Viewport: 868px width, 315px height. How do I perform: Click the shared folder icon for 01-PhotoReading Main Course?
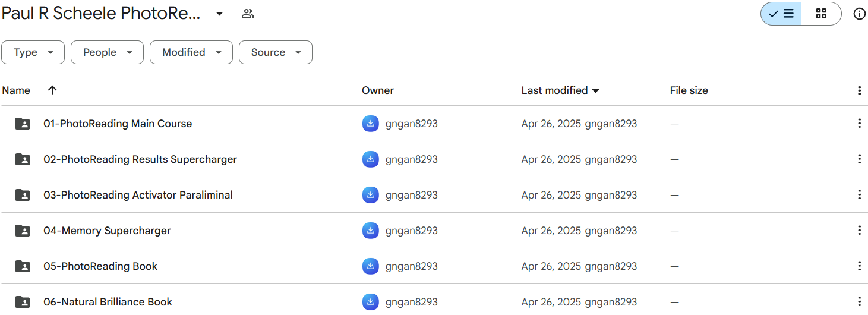pos(23,124)
